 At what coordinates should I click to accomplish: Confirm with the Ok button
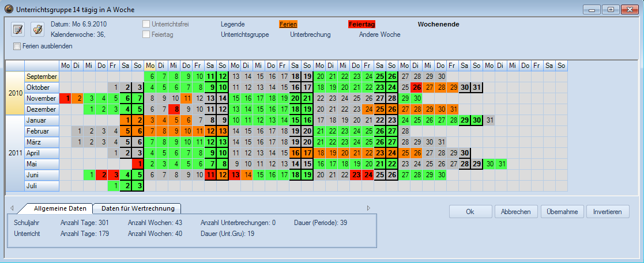click(x=470, y=212)
